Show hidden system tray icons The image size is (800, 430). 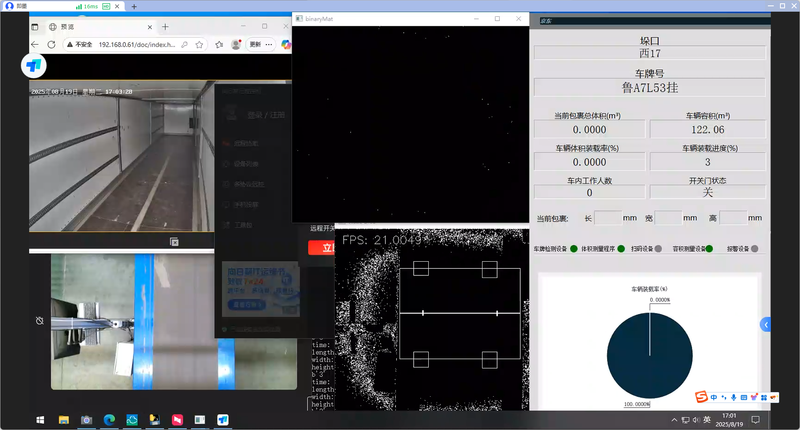pos(674,420)
